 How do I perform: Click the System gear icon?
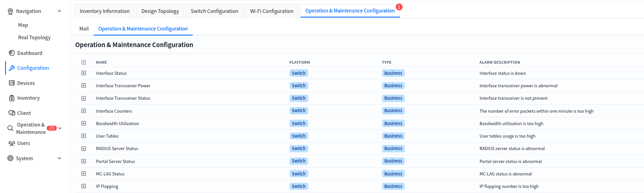click(x=11, y=158)
